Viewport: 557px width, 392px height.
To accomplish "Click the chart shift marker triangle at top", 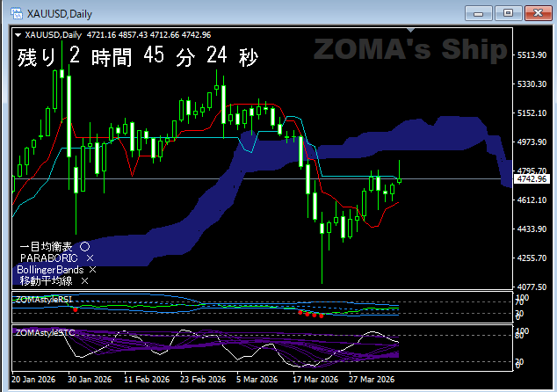I will click(x=410, y=30).
